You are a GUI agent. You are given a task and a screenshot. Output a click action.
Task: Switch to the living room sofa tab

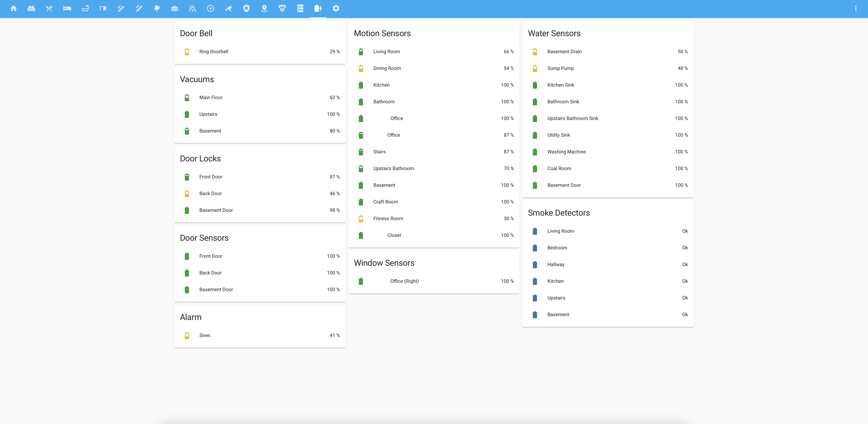click(31, 8)
